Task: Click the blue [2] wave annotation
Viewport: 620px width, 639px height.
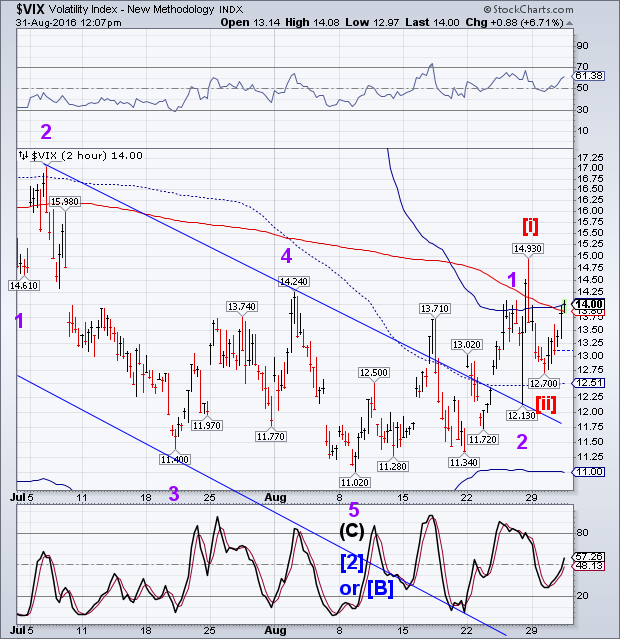Action: point(351,563)
